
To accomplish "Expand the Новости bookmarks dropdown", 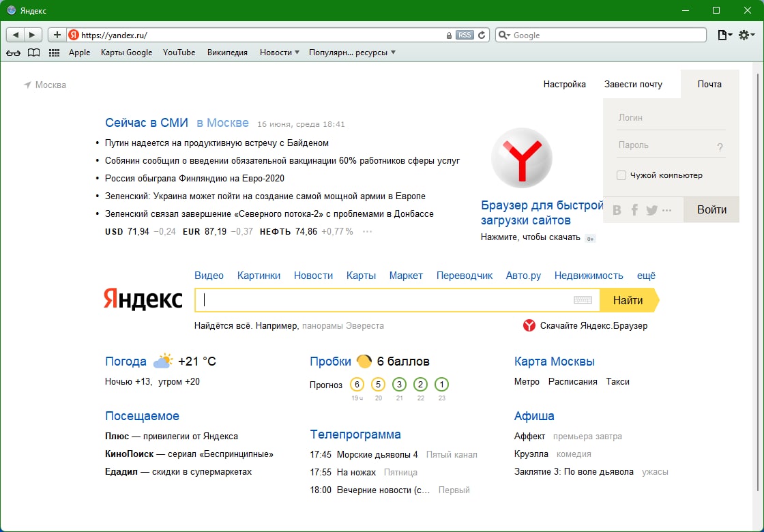I will point(279,53).
